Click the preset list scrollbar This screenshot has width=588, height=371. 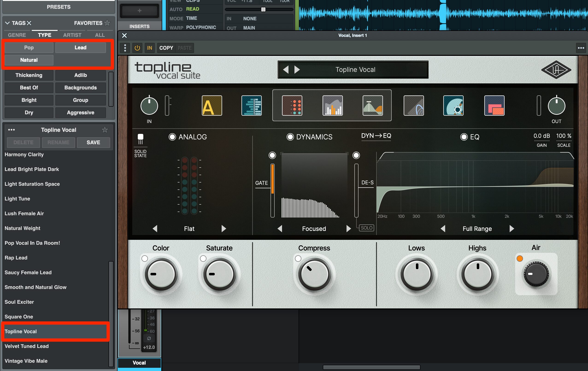111,314
